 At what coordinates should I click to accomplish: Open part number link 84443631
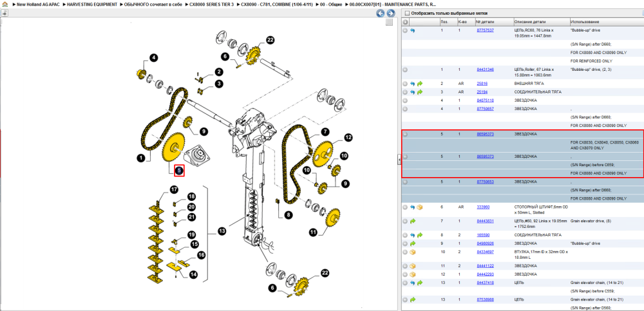(485, 221)
